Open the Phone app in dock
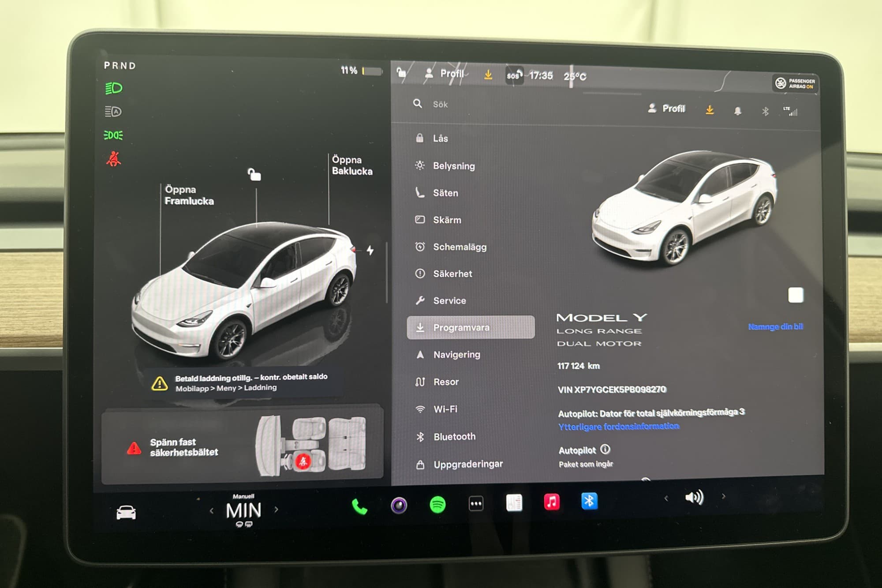882x588 pixels. [x=359, y=507]
